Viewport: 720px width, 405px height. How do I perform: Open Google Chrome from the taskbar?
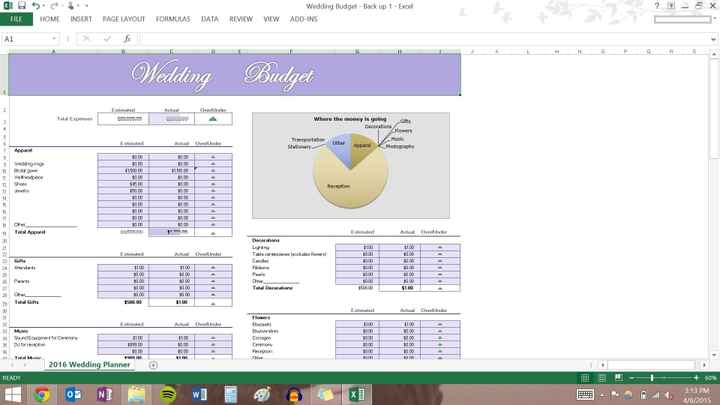42,394
